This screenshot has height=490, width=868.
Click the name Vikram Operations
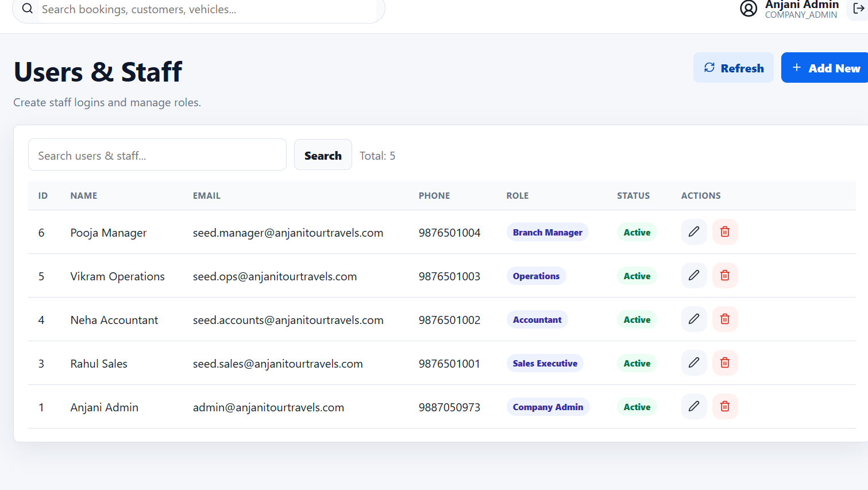pyautogui.click(x=117, y=276)
